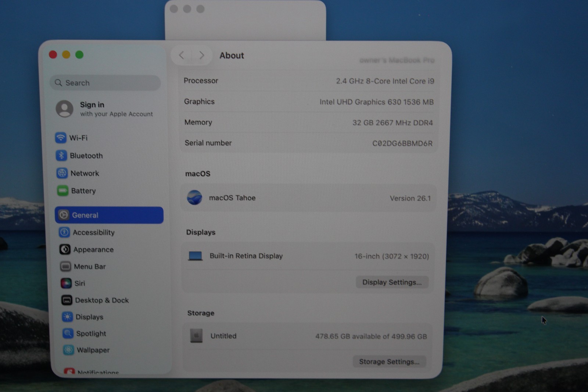Select the Network label in sidebar
This screenshot has height=392, width=588.
coord(85,173)
